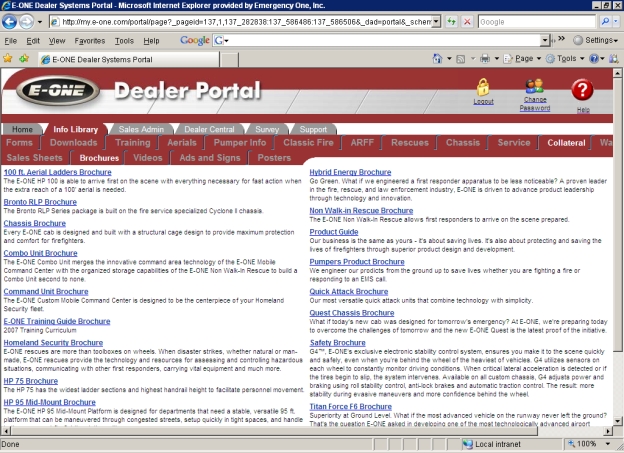Open the Favorites Center star icon
624x453 pixels.
click(8, 59)
